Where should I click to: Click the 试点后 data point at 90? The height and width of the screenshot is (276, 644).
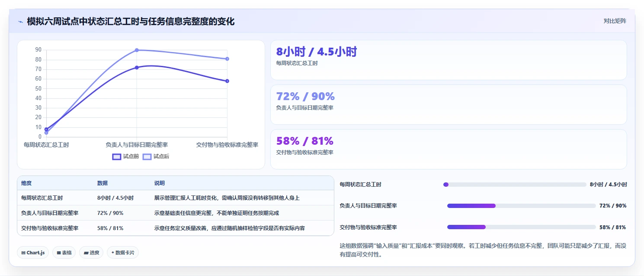[x=137, y=50]
